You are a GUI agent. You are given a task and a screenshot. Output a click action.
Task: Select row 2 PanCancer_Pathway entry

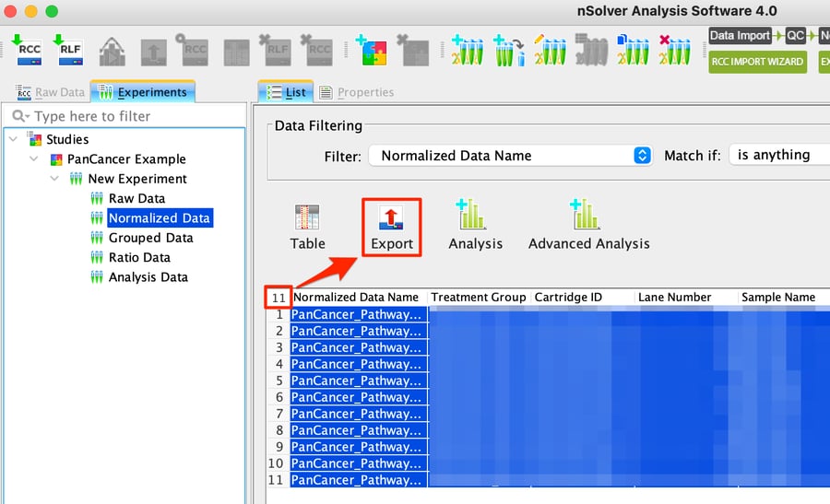359,331
